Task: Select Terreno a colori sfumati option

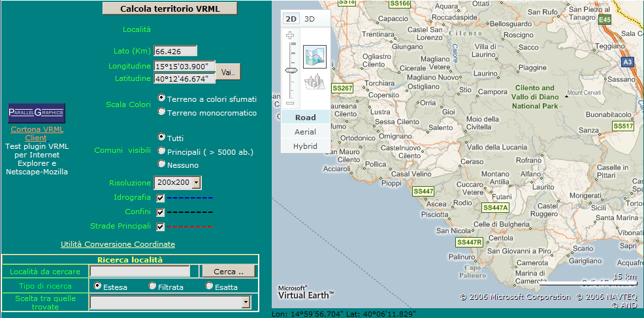Action: (x=162, y=98)
